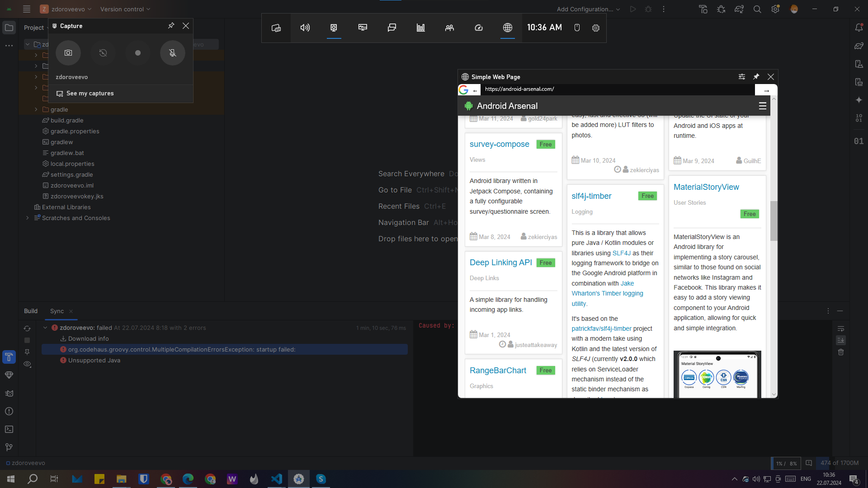Viewport: 868px width, 488px height.
Task: Click the URL field showing android-arsenal.com
Action: [x=617, y=89]
